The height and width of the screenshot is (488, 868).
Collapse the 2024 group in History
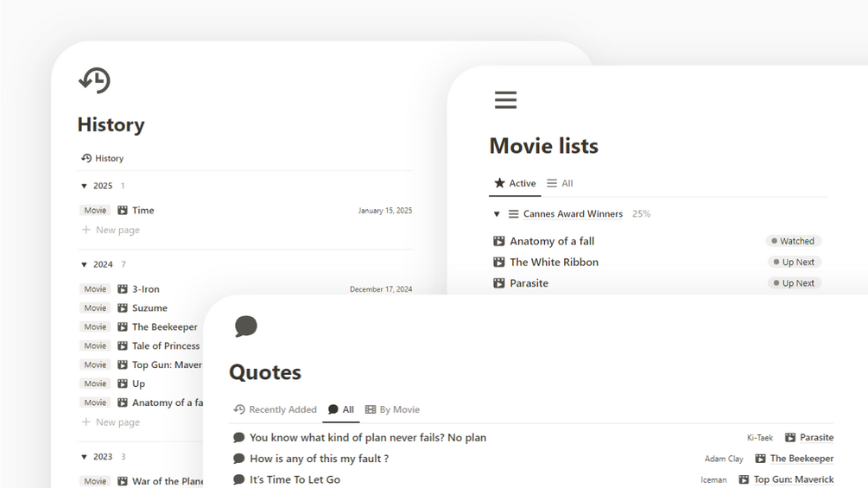point(84,264)
